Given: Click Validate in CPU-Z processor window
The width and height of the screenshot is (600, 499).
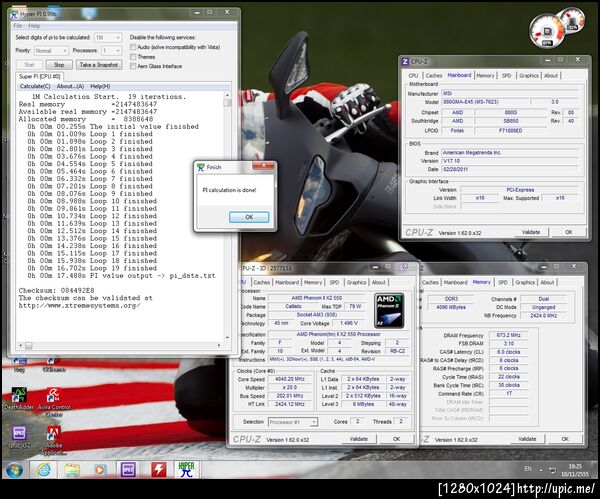Looking at the screenshot, I should point(359,439).
